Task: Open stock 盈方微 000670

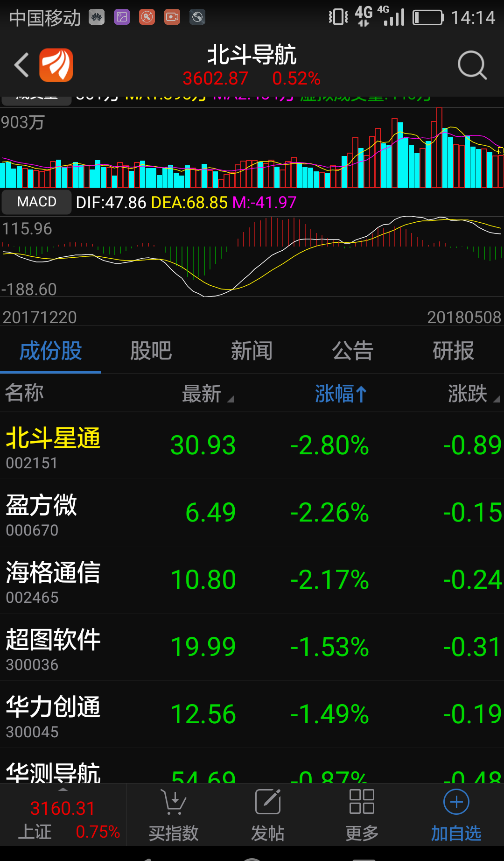Action: (252, 512)
